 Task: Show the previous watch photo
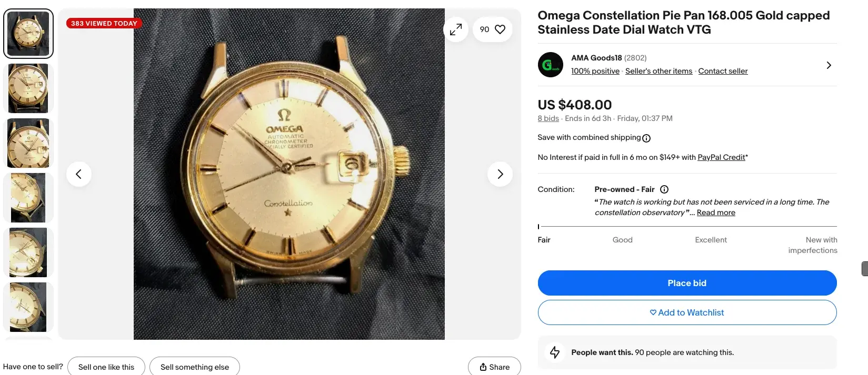pos(79,174)
